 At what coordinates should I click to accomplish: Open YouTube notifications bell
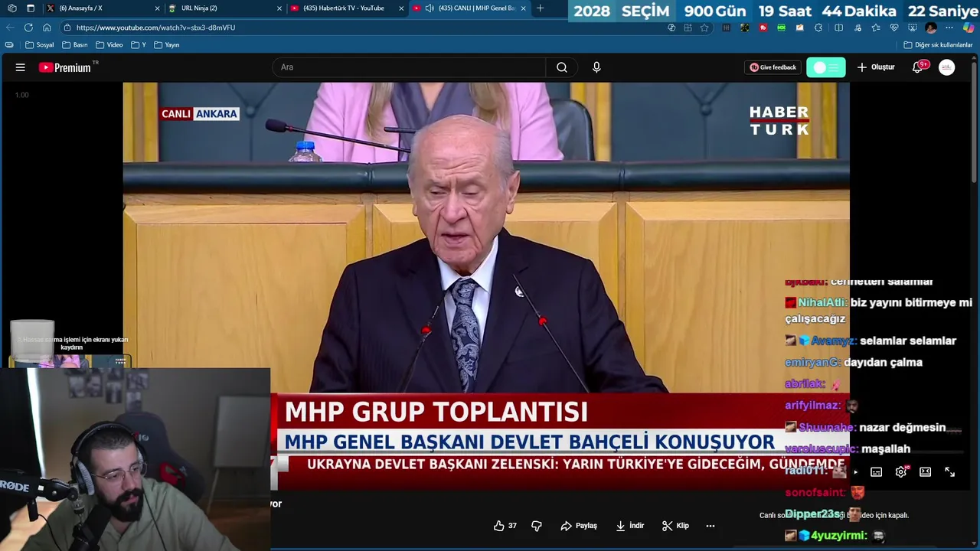917,67
